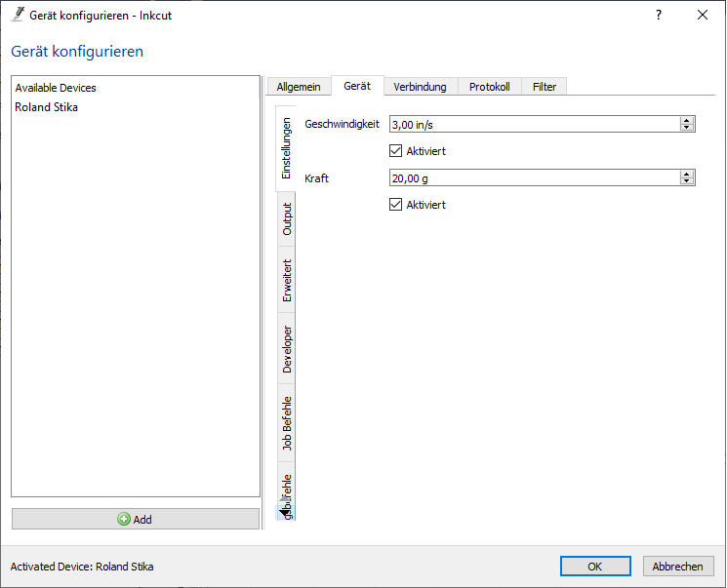Decrease Geschwindigkeit with the down arrow

[687, 128]
